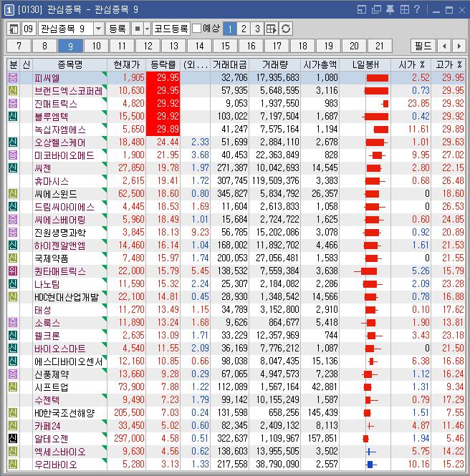This screenshot has height=476, width=470.
Task: Click the 코드등록 button
Action: click(171, 29)
